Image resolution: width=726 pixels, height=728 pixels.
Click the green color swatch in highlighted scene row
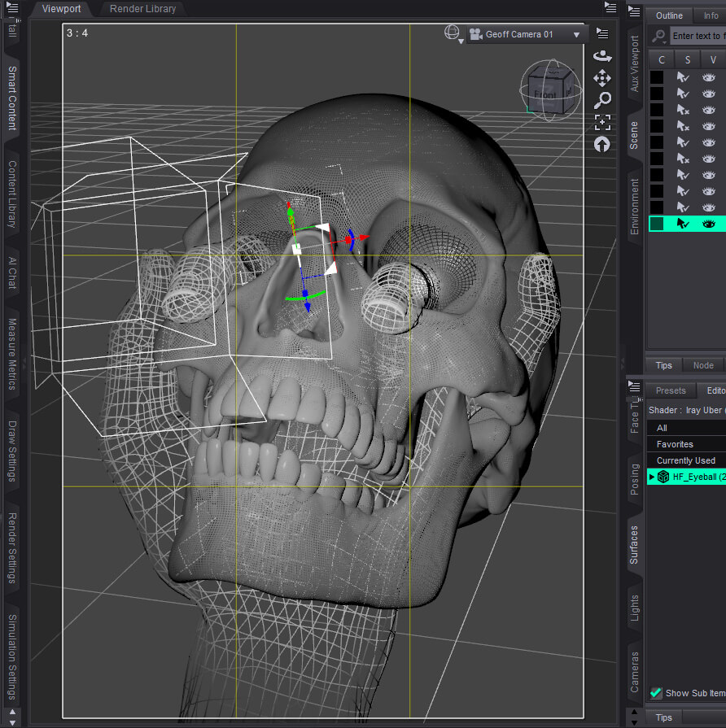tap(657, 224)
